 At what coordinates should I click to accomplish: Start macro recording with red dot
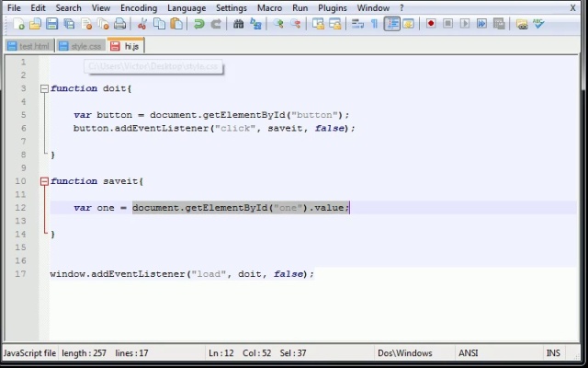pyautogui.click(x=431, y=24)
